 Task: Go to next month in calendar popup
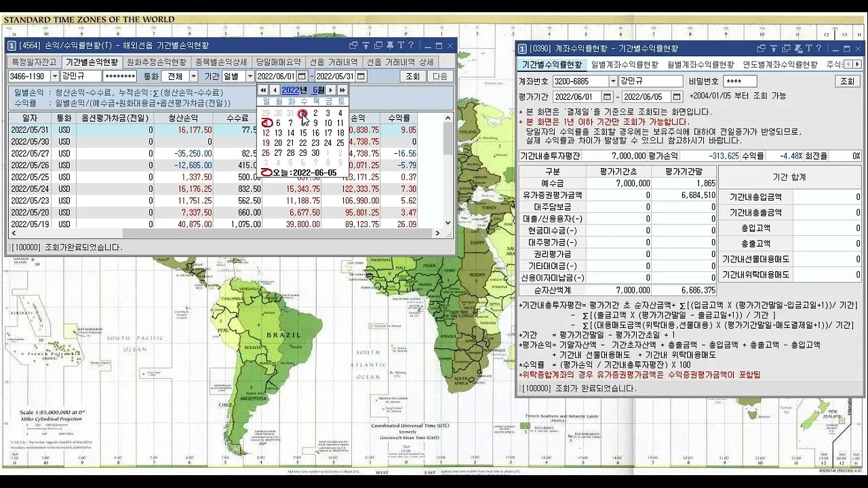pos(330,90)
